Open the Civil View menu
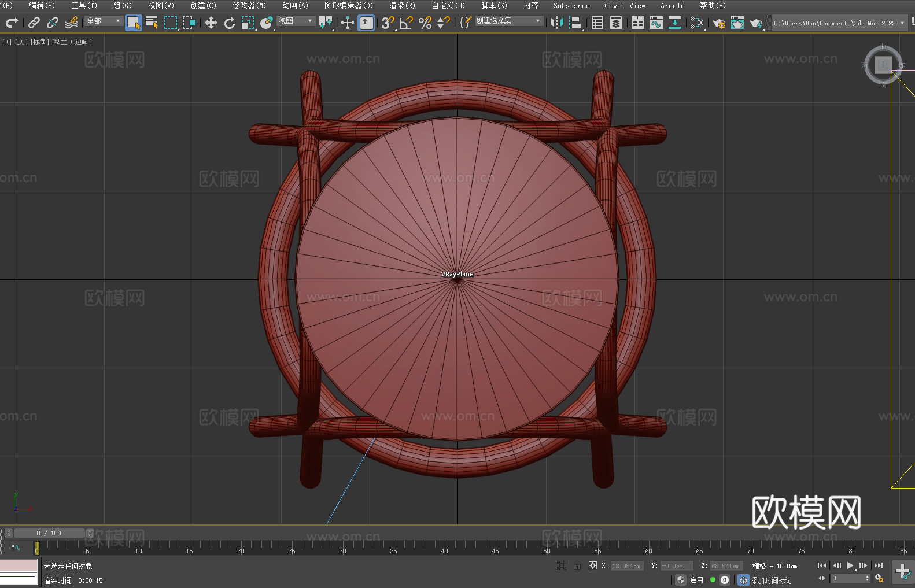 (625, 5)
